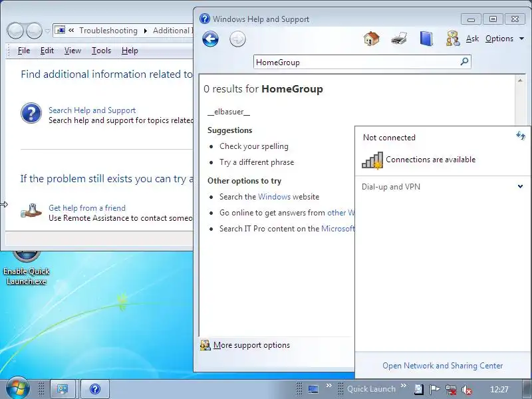Click the Remote Assistance icon
The width and height of the screenshot is (532, 399).
(31, 211)
